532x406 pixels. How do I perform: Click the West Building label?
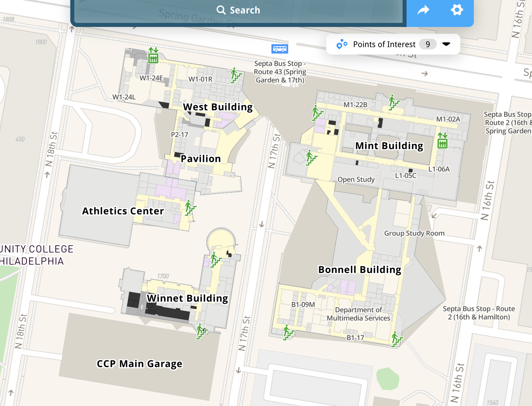pos(218,107)
